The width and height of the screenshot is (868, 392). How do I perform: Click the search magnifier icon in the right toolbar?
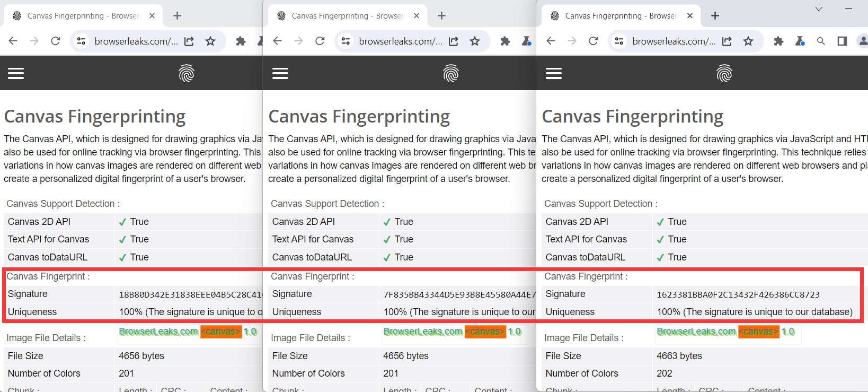coord(821,41)
